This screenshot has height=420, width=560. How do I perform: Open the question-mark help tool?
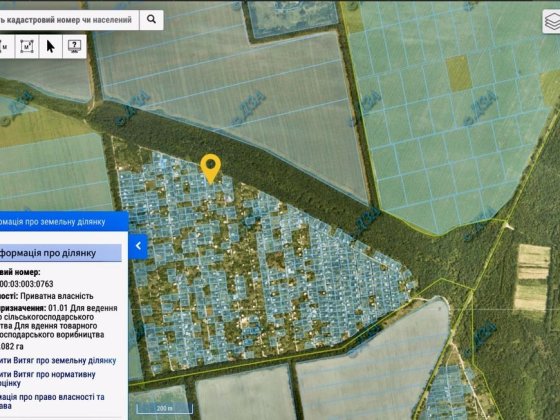74,46
